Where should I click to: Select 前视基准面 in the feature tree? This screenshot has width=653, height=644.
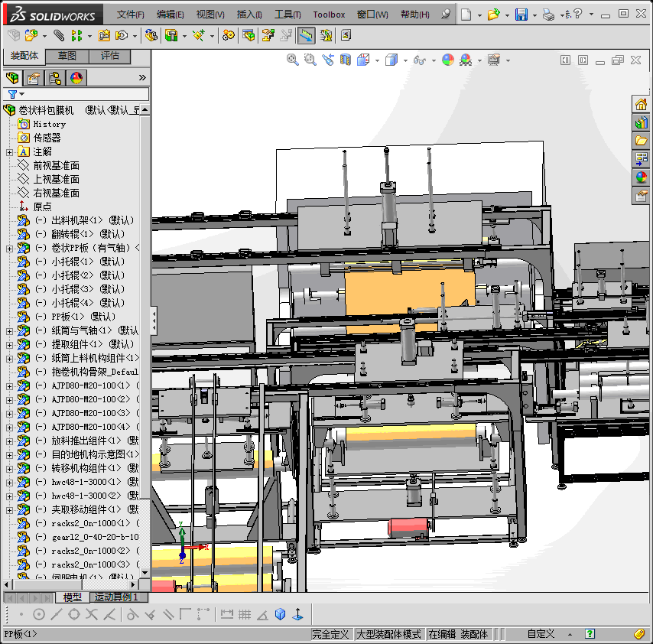coord(56,165)
